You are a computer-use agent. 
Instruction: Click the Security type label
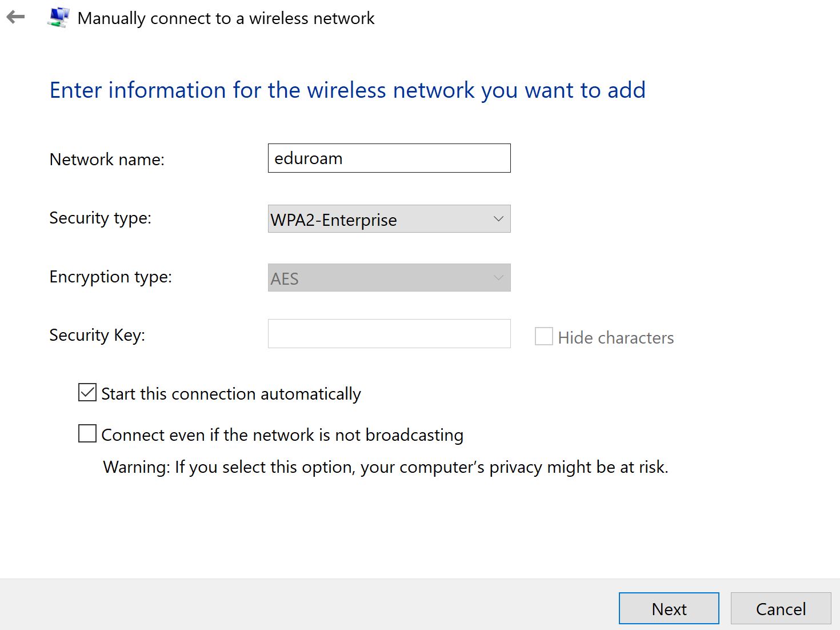pos(100,218)
